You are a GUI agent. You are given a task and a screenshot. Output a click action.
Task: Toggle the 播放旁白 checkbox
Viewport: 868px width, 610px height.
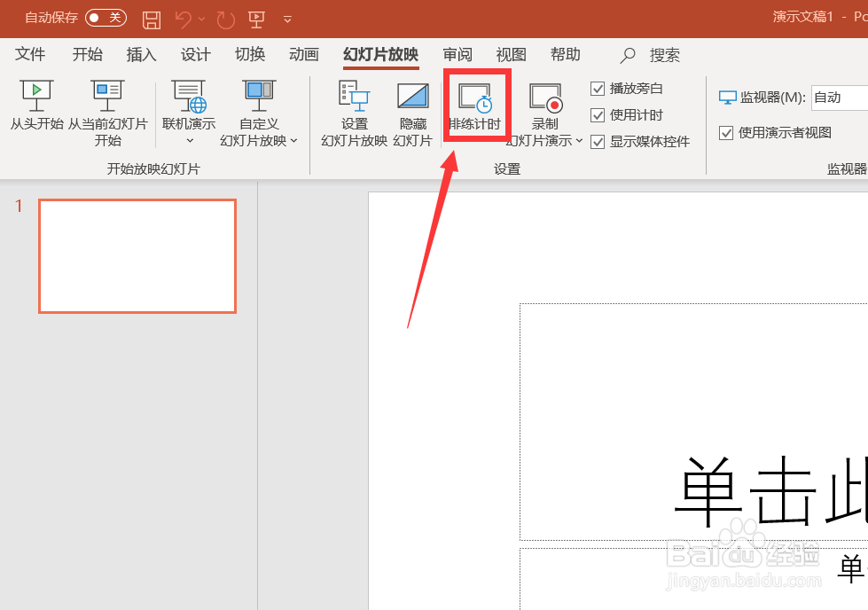click(598, 88)
